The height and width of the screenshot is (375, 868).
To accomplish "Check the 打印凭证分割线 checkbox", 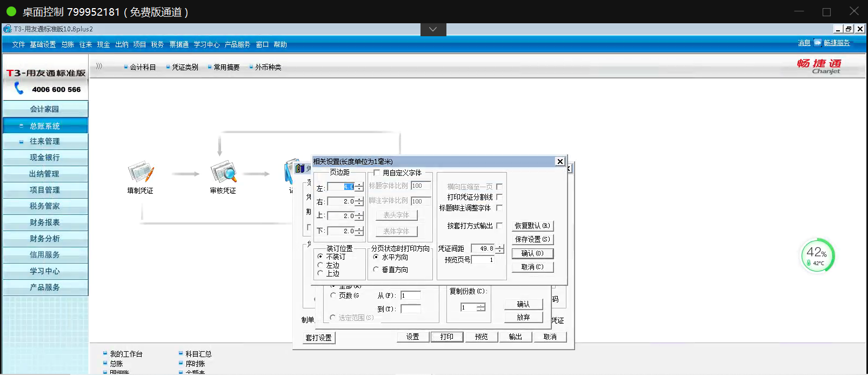I will pos(499,197).
